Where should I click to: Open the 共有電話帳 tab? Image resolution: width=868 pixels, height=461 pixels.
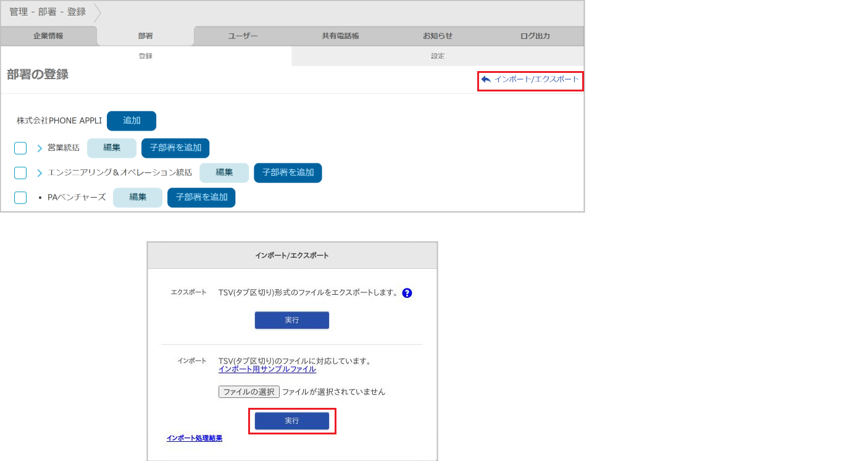tap(340, 36)
